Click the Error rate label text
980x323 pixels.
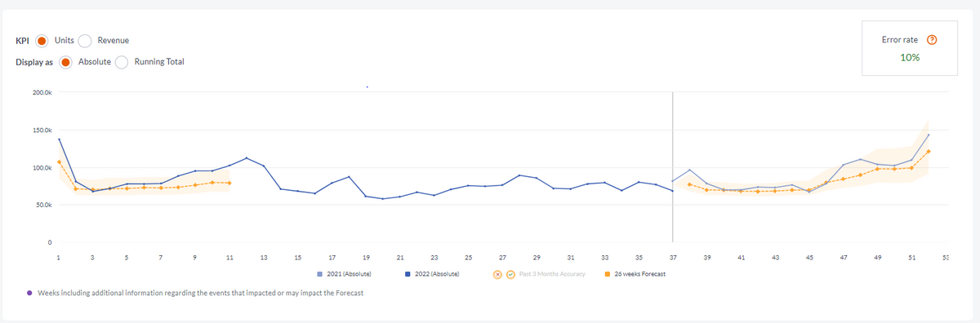[901, 40]
